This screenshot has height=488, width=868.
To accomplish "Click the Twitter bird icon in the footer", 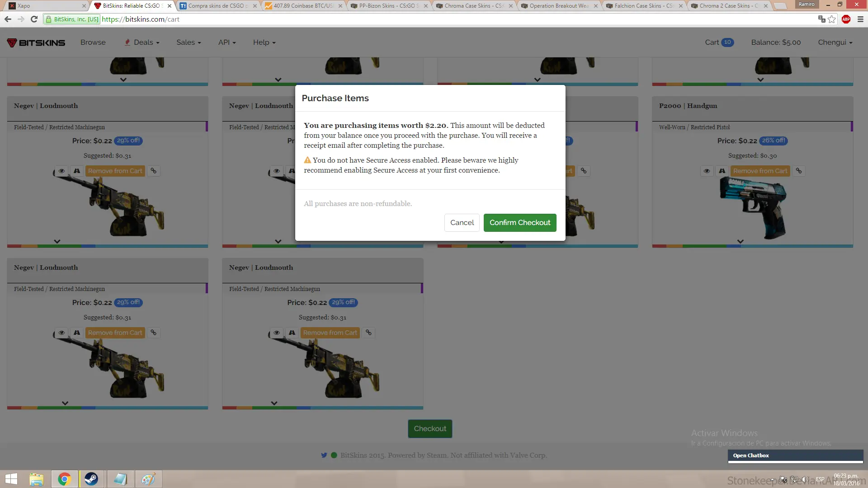I will 324,455.
